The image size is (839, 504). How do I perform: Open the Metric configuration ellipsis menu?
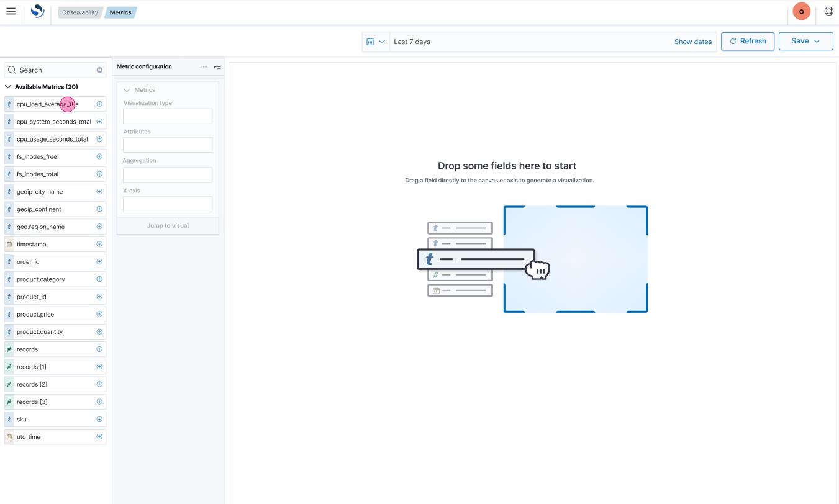point(204,66)
